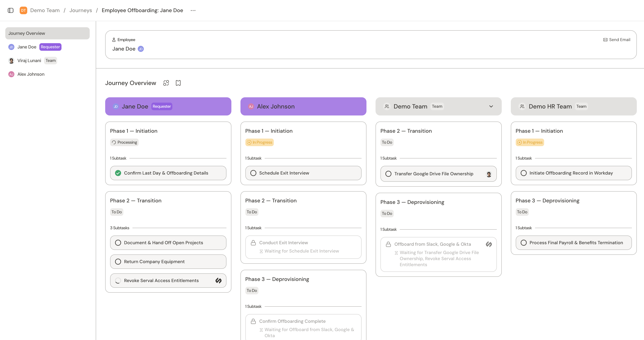Click Alex Johnson's AJ avatar in sidebar

tap(11, 74)
